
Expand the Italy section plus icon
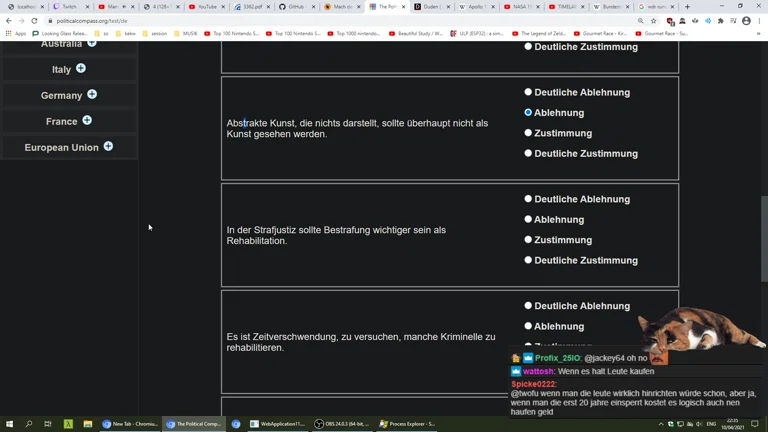(81, 69)
